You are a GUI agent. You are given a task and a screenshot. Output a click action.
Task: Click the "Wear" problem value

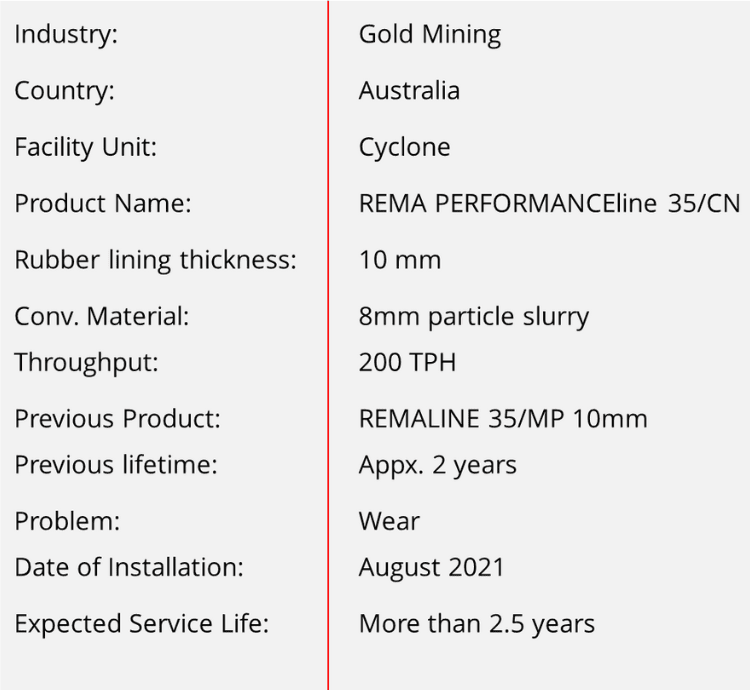389,521
